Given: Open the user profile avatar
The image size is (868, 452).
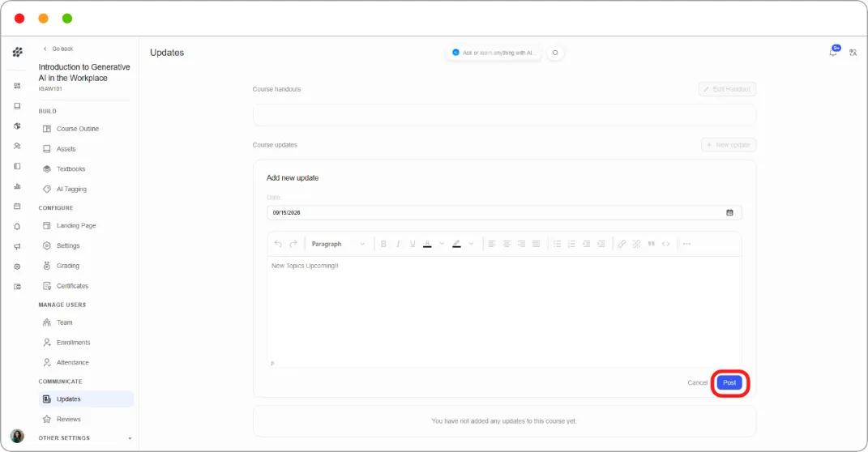Looking at the screenshot, I should [x=17, y=436].
